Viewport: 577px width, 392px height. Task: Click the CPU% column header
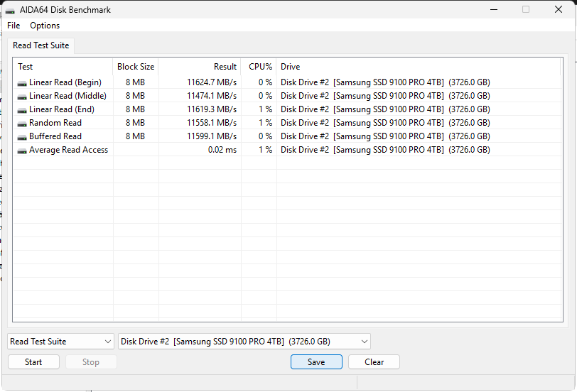pos(259,67)
